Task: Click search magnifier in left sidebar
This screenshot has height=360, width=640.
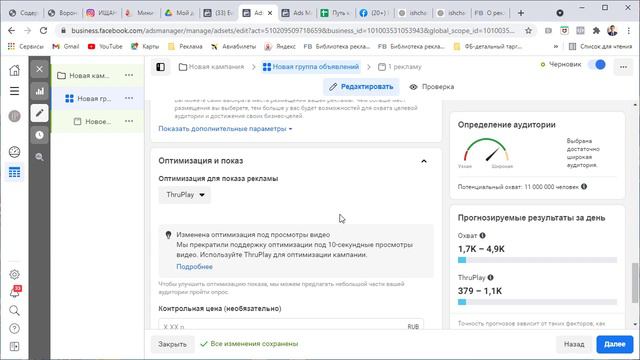Action: point(14,311)
